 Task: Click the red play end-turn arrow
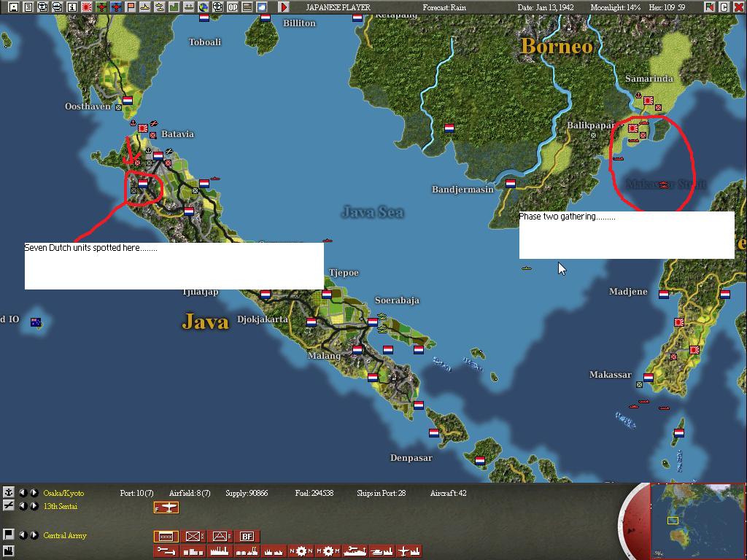pyautogui.click(x=284, y=7)
